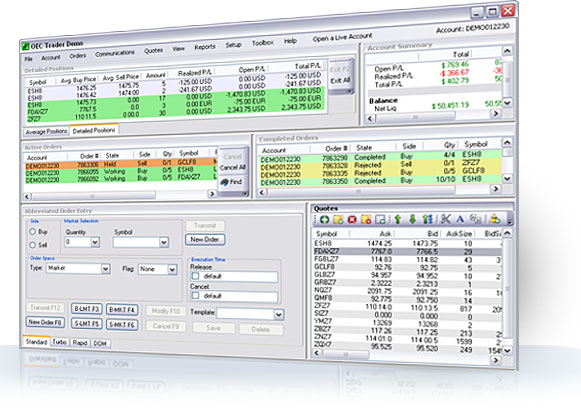Open the order Type dropdown showing Market
The image size is (581, 411).
click(105, 269)
